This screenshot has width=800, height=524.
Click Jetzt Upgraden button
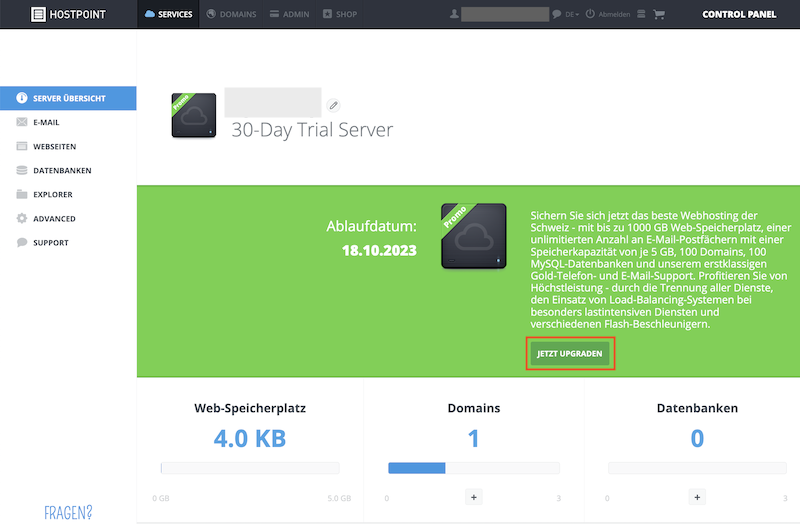click(x=569, y=354)
